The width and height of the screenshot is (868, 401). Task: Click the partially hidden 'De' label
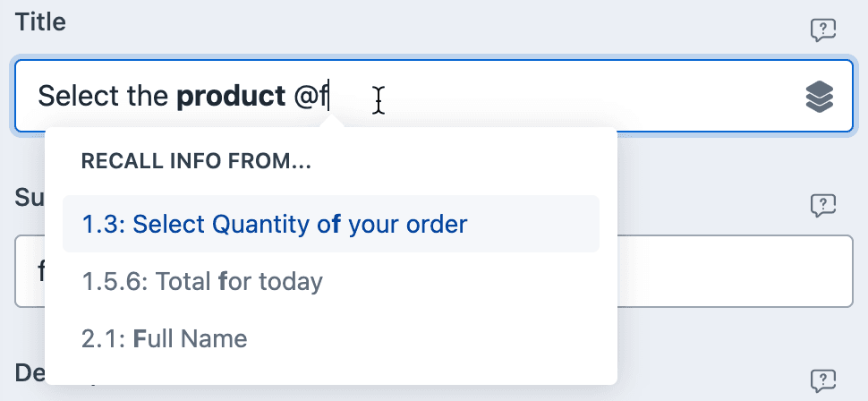pos(30,372)
